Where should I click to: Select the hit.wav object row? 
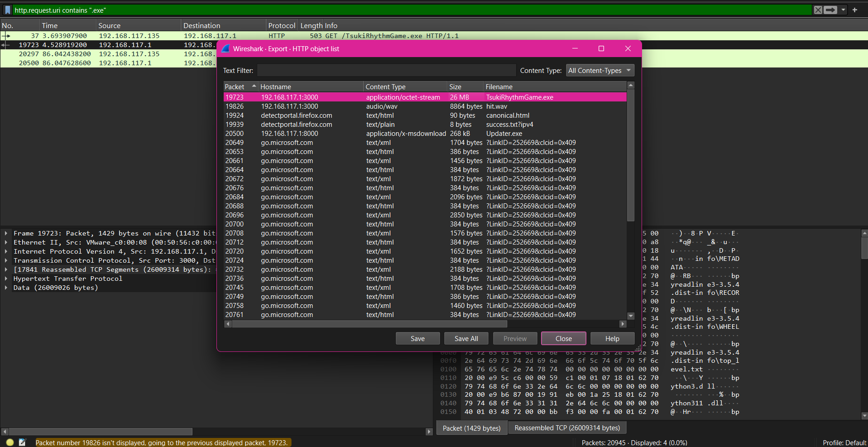coord(425,106)
